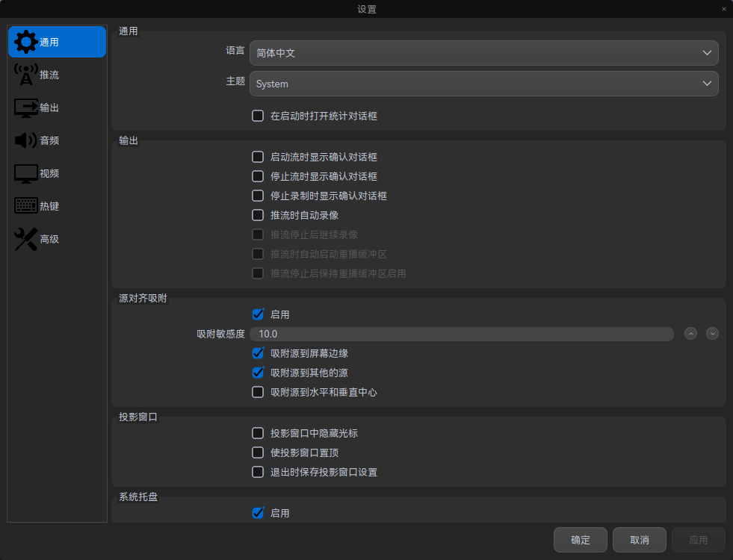Click the 应用 button
The height and width of the screenshot is (560, 733).
[699, 540]
